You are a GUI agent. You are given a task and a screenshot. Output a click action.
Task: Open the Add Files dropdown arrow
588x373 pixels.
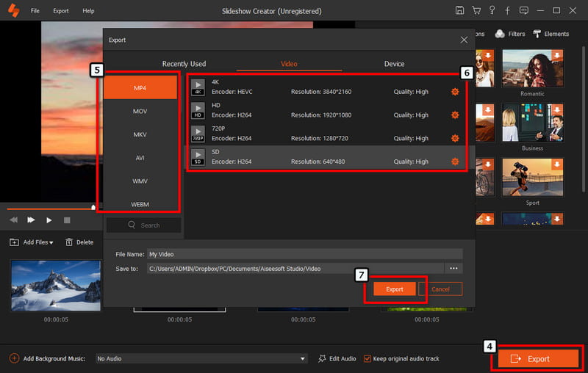51,243
